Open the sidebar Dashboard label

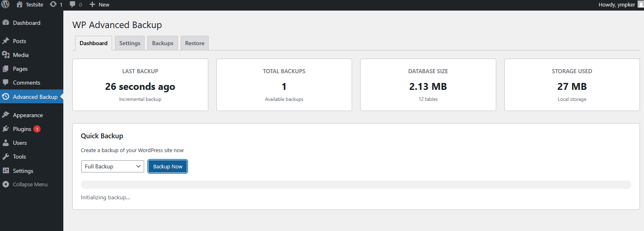27,23
